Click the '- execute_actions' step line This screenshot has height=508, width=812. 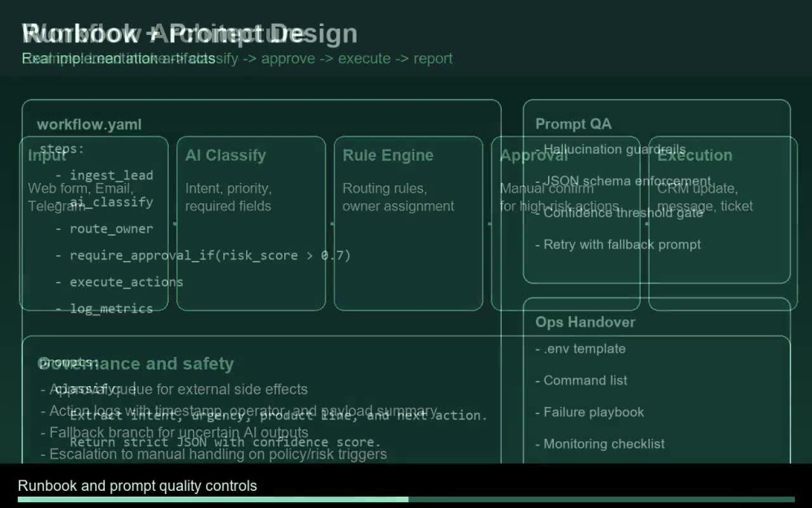[119, 282]
